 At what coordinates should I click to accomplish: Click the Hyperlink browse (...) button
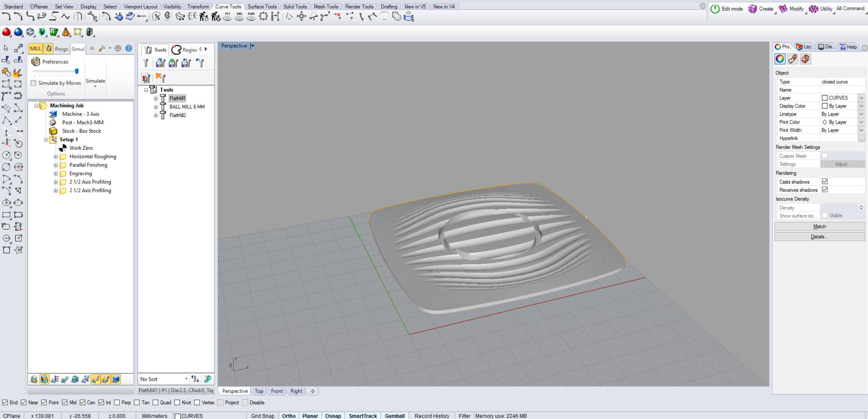(x=861, y=138)
